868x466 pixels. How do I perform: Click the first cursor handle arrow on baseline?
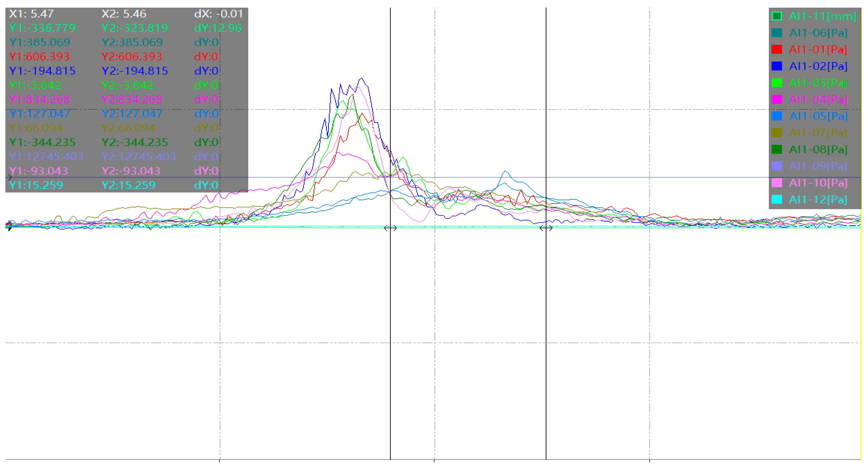[x=390, y=228]
